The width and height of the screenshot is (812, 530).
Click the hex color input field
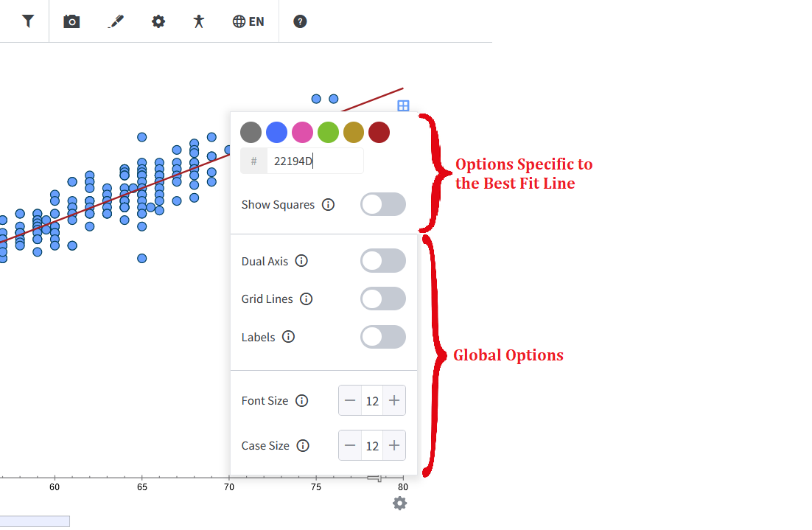click(315, 161)
